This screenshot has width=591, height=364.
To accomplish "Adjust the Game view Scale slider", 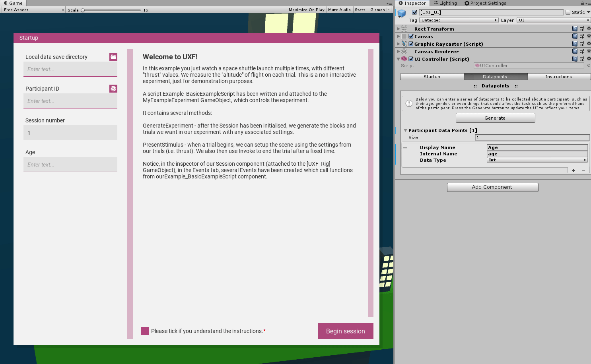I will tap(83, 10).
